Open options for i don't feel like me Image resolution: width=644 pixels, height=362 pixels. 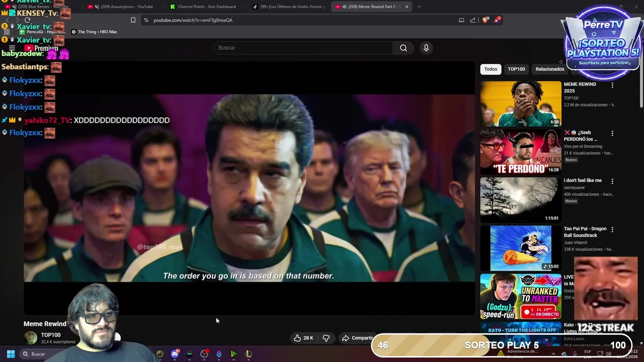612,182
